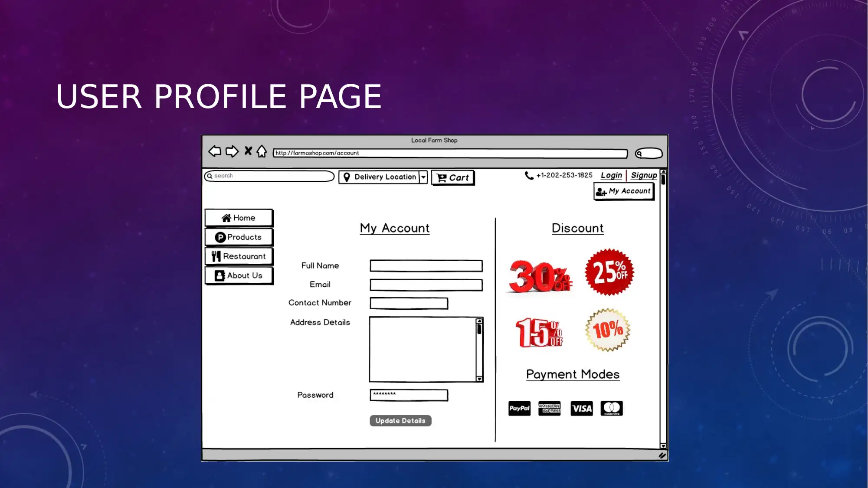Click the browser home icon

coord(262,151)
